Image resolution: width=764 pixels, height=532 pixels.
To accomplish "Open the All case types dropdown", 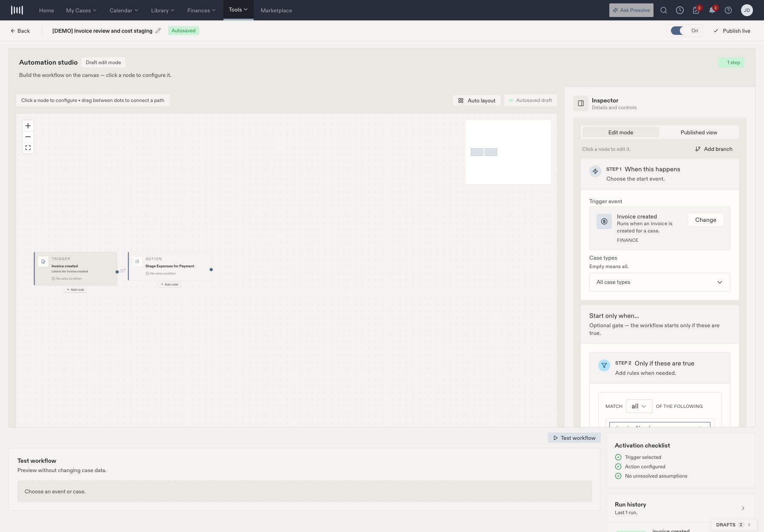I will coord(659,282).
